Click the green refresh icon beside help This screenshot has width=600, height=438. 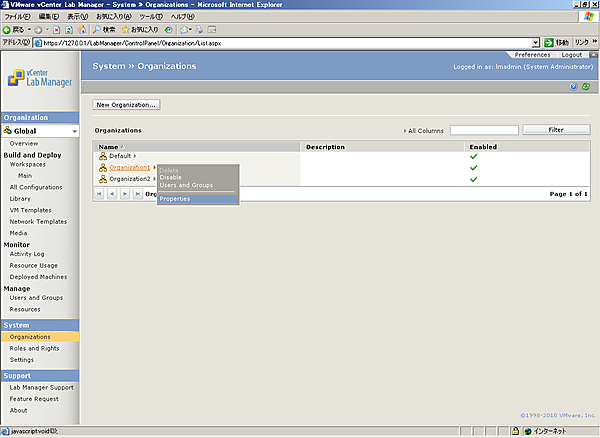[585, 87]
